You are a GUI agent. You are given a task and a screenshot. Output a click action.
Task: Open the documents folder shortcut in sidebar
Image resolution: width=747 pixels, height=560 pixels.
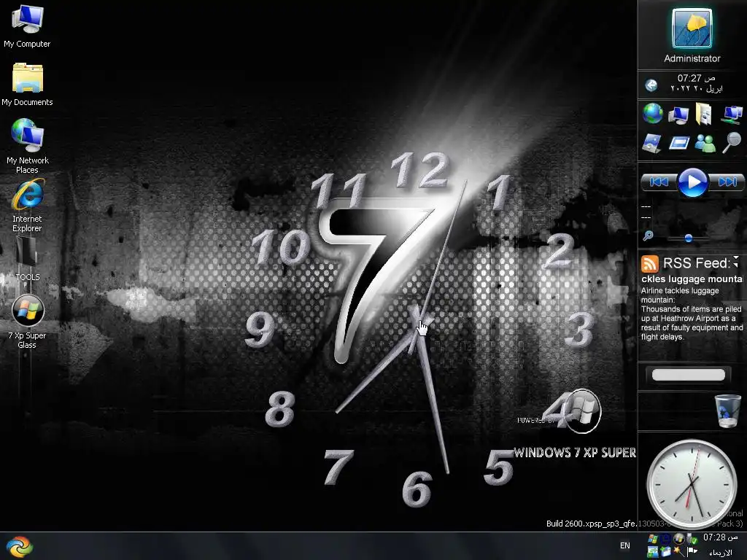(x=704, y=114)
